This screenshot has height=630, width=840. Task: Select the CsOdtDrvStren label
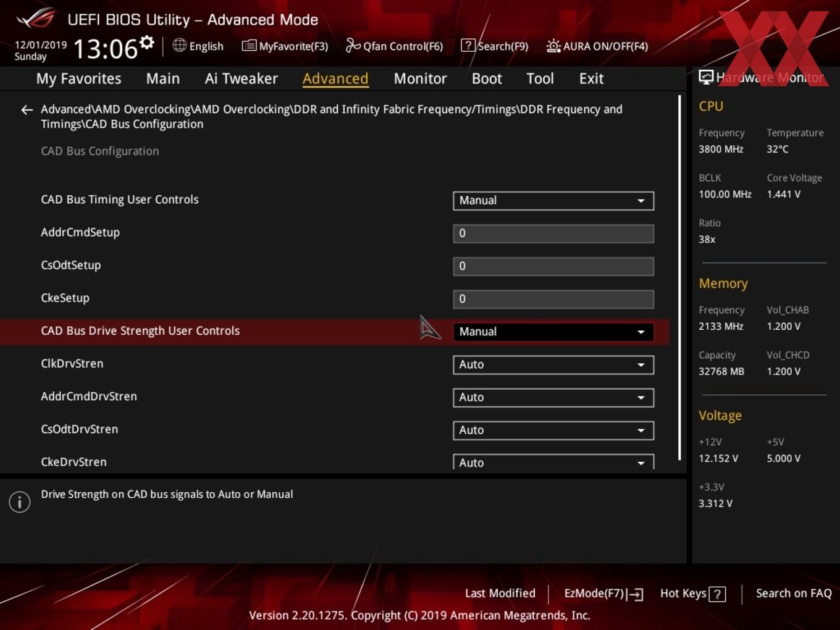80,429
